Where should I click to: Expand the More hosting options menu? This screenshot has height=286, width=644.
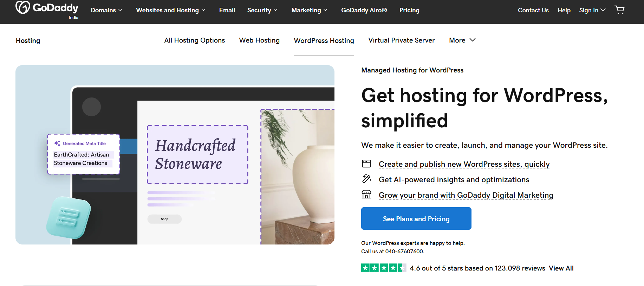coord(462,40)
